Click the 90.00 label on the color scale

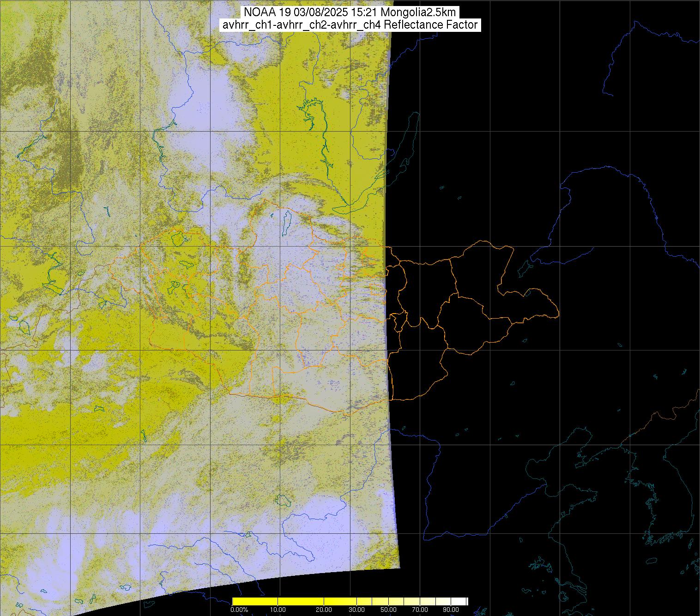pyautogui.click(x=451, y=610)
